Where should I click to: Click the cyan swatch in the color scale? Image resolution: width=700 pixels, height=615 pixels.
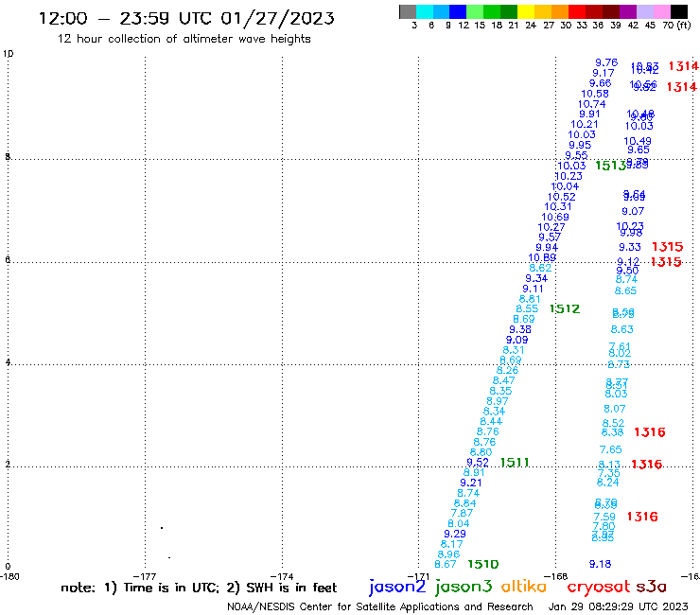pyautogui.click(x=425, y=11)
